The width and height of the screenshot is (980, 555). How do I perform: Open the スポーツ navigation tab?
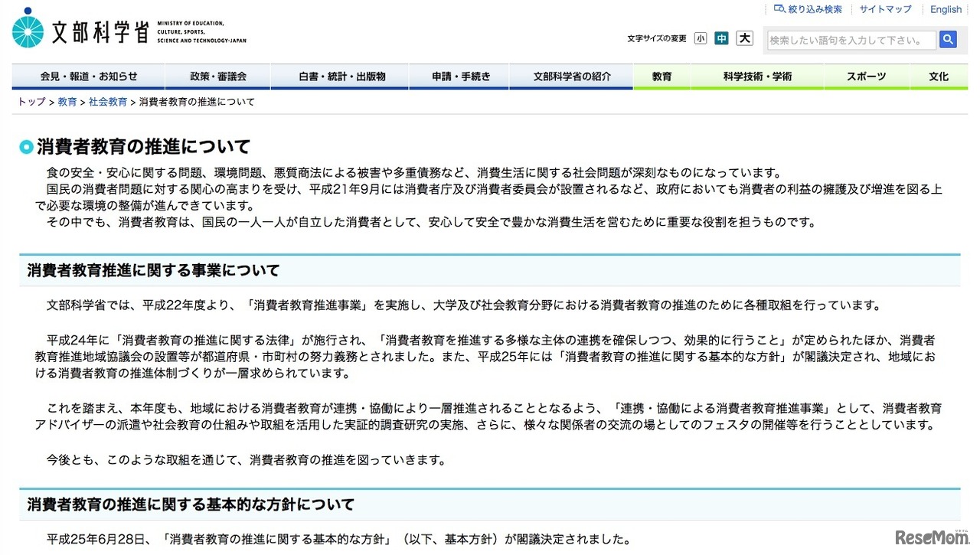867,77
